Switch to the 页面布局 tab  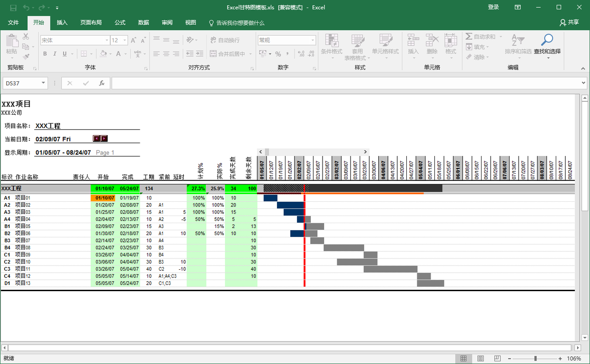tap(91, 22)
